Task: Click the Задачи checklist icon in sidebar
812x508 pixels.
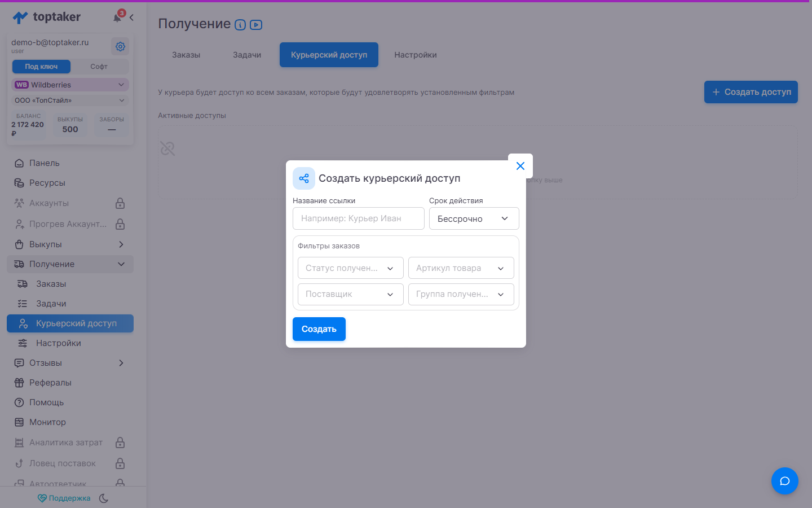Action: pos(23,304)
